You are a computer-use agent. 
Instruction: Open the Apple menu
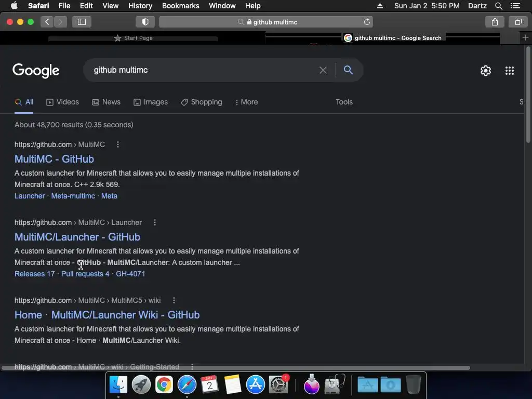14,6
